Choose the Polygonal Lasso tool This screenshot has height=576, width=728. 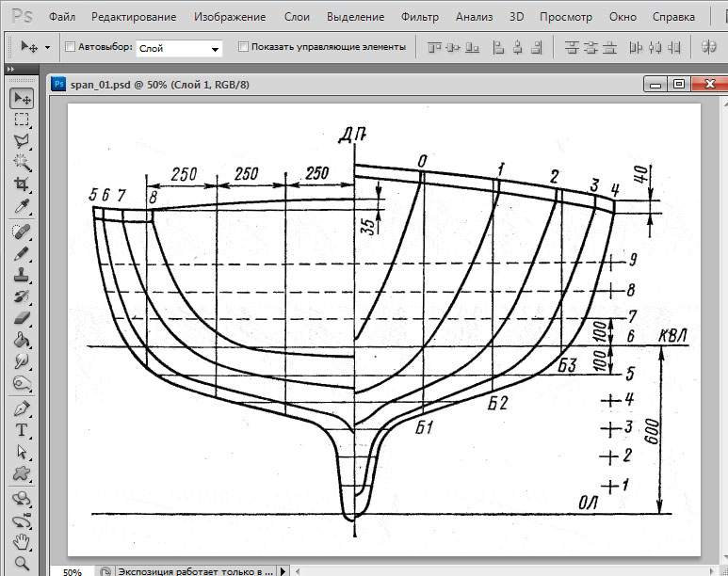pyautogui.click(x=21, y=141)
